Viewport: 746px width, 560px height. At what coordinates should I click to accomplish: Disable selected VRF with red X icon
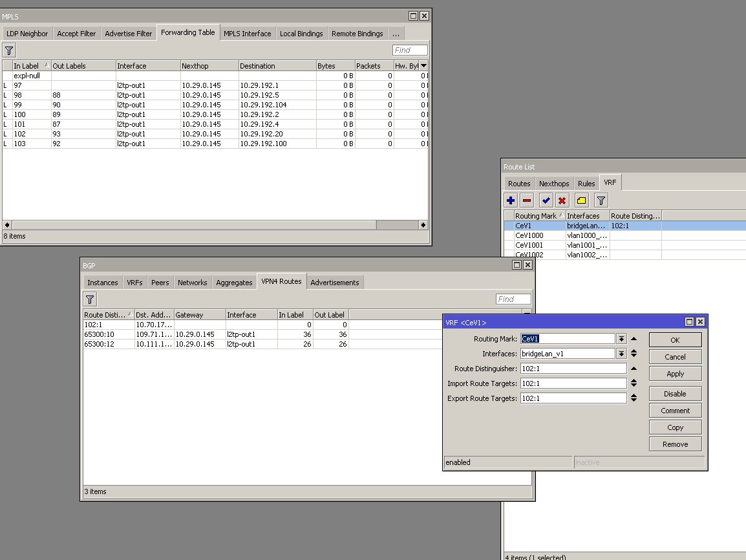click(562, 200)
